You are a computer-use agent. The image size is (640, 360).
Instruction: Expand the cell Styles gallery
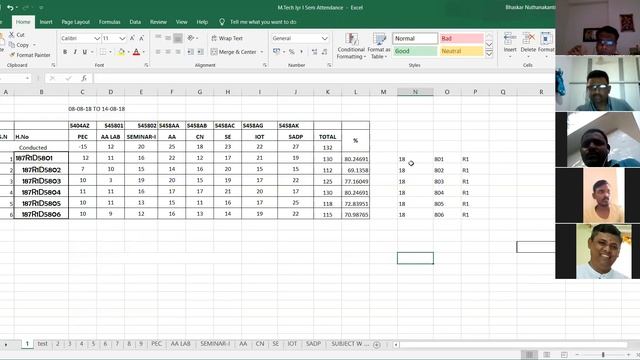(489, 54)
